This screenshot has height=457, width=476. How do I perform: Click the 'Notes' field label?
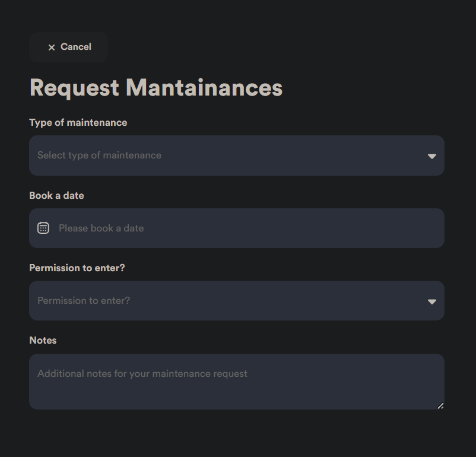coord(43,341)
